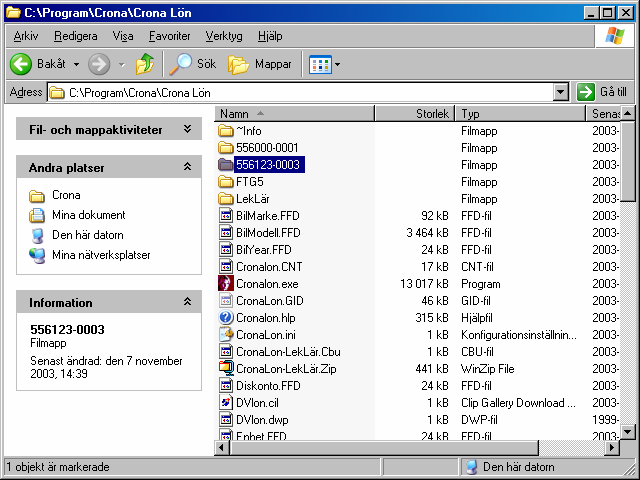Open the Redigera menu
The height and width of the screenshot is (480, 640).
click(76, 36)
